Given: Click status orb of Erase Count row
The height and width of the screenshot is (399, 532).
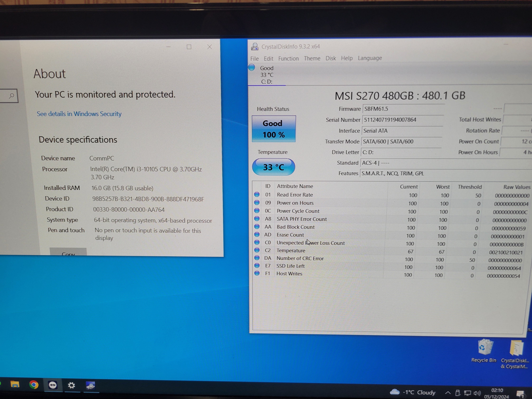Looking at the screenshot, I should [257, 234].
